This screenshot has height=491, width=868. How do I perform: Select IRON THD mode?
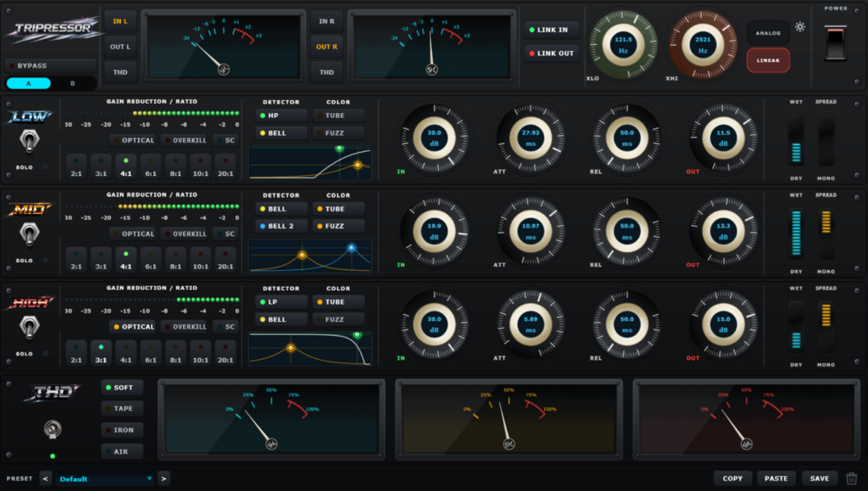click(122, 431)
